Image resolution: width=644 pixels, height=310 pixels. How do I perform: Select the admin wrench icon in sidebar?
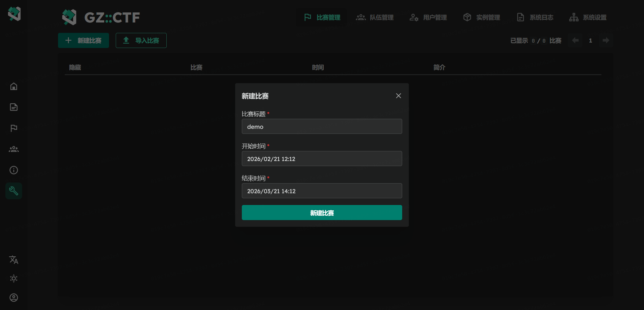coord(14,191)
